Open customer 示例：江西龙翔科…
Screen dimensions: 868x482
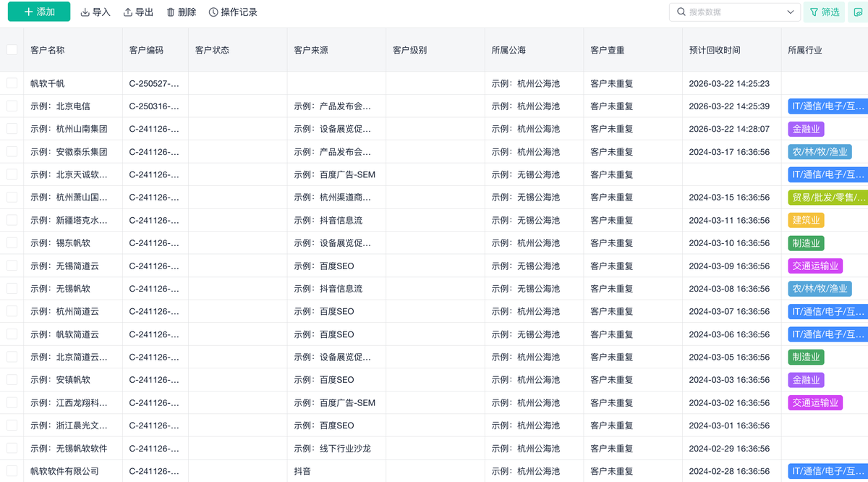[x=69, y=402]
